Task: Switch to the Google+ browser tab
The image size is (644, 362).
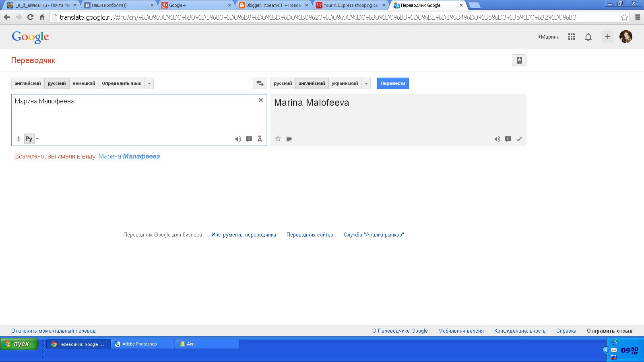Action: [x=196, y=5]
